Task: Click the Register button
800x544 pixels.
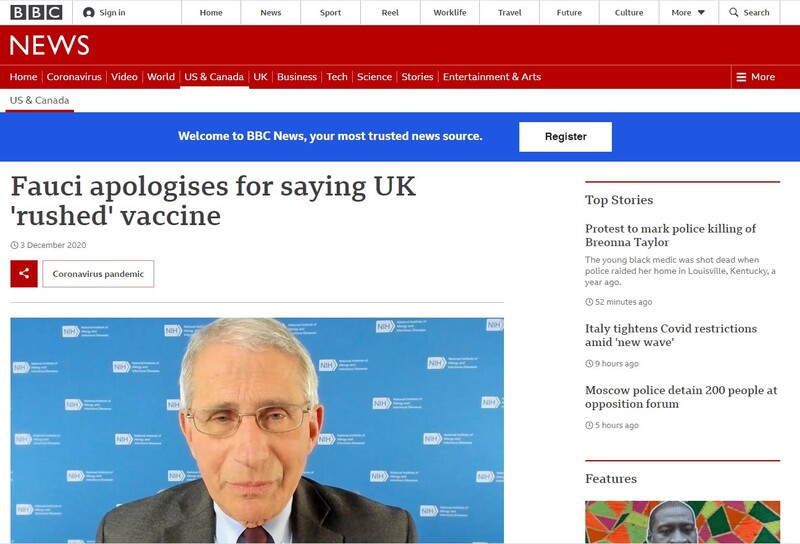Action: click(x=565, y=137)
